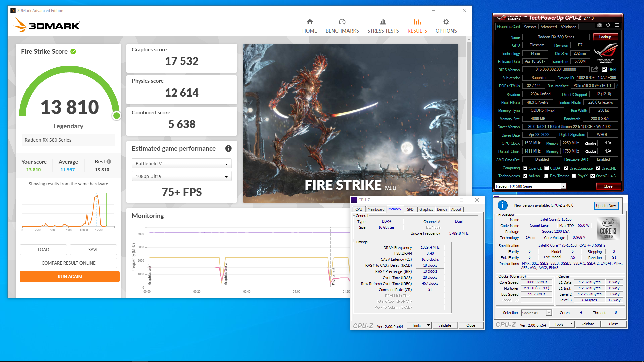
Task: Select the Graphics Card tab in GPU-Z
Action: pos(508,27)
